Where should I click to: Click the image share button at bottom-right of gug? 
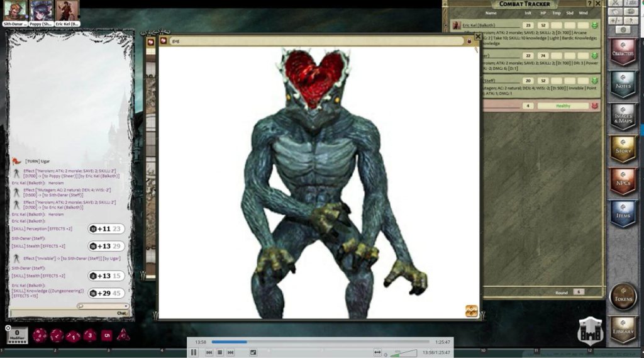click(471, 311)
